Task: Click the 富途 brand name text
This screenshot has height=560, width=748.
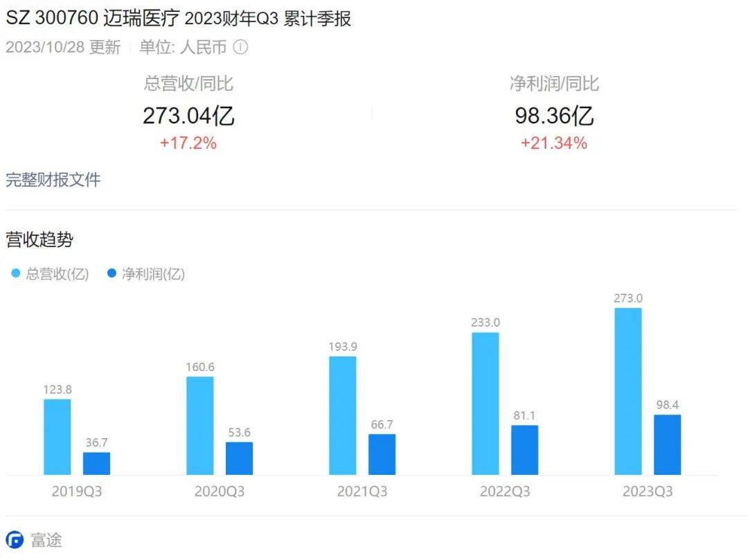Action: [46, 540]
